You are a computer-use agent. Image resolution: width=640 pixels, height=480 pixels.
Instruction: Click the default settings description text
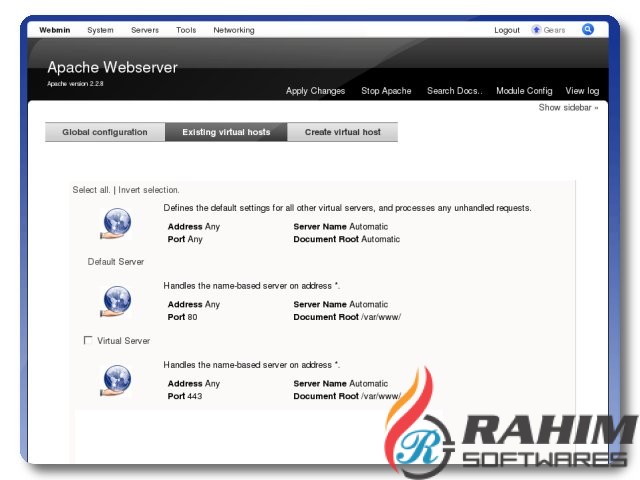[347, 208]
